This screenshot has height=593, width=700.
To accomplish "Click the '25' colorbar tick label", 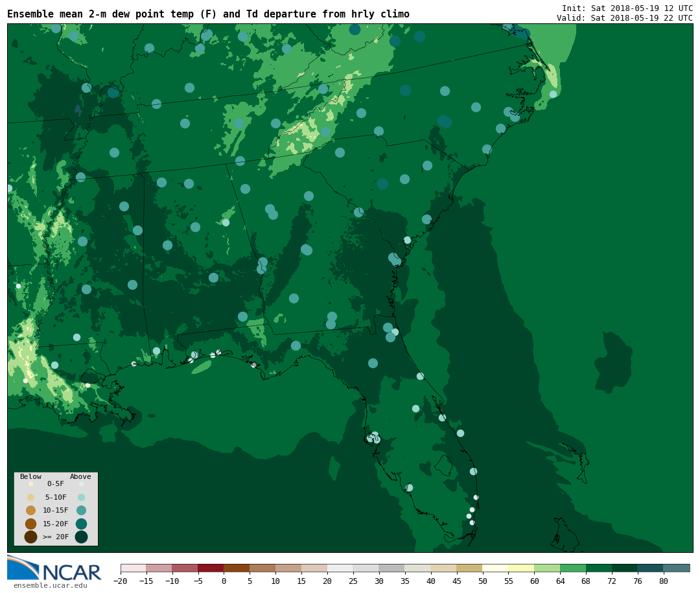I will point(353,581).
